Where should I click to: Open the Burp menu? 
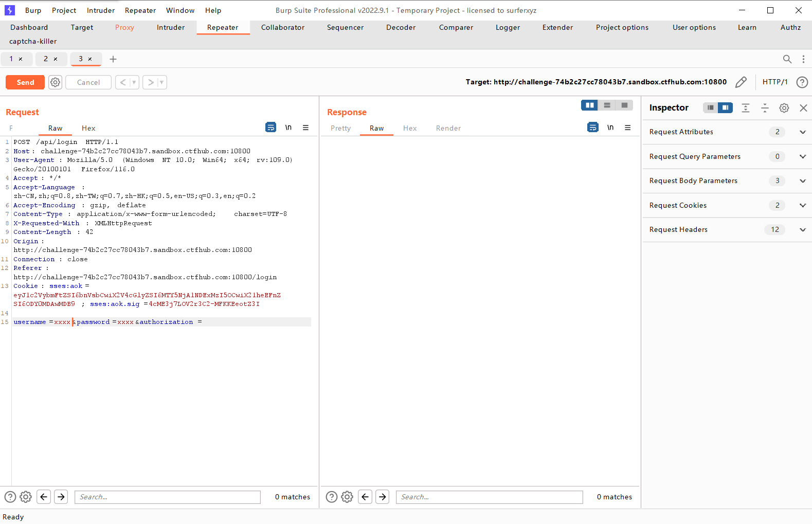coord(33,10)
